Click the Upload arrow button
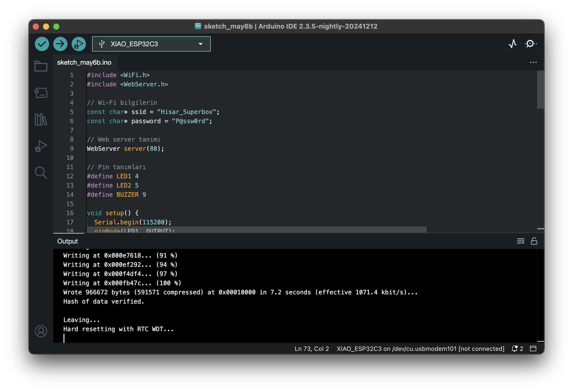This screenshot has height=392, width=573. (60, 44)
